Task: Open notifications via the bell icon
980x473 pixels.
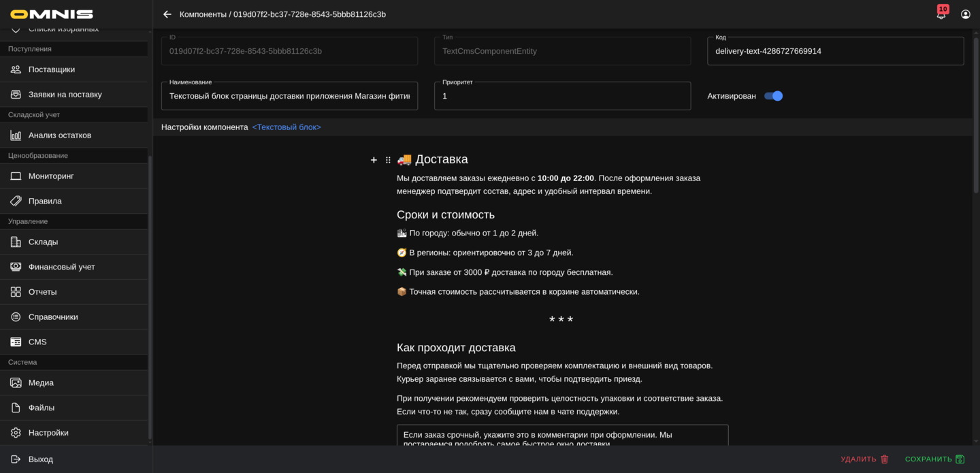Action: 941,14
